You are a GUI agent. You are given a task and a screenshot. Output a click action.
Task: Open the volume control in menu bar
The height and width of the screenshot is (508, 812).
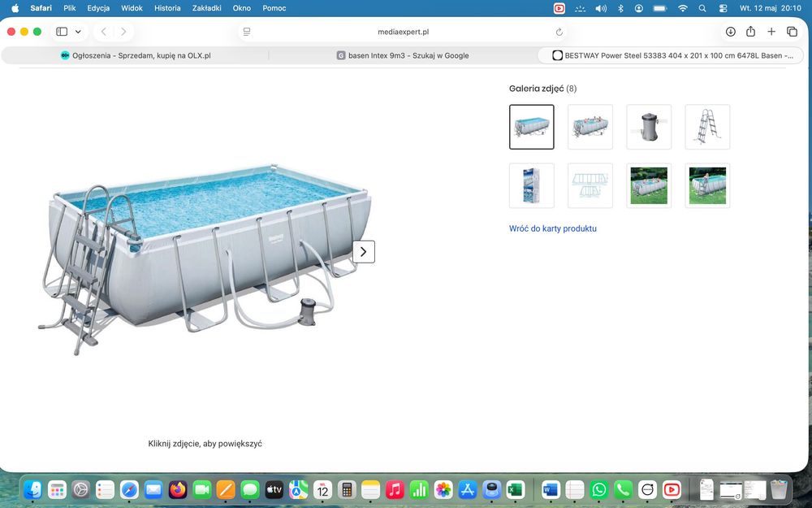click(601, 8)
